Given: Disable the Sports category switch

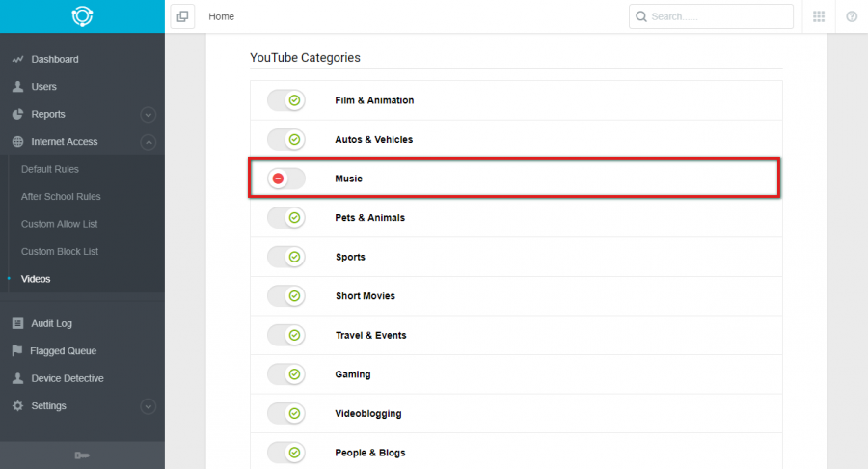Looking at the screenshot, I should point(286,257).
